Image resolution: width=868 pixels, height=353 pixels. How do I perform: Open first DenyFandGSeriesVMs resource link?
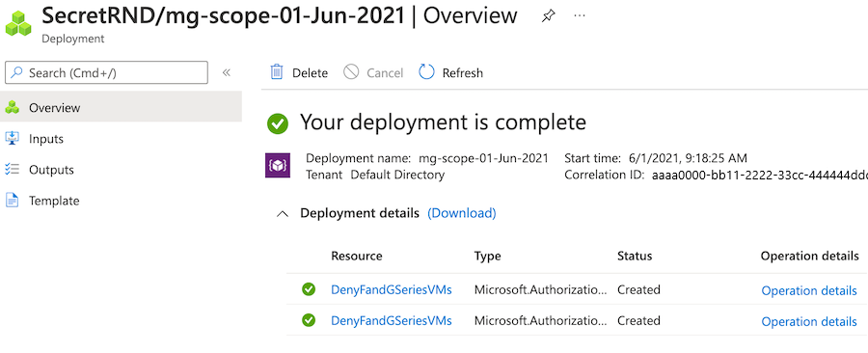tap(392, 289)
